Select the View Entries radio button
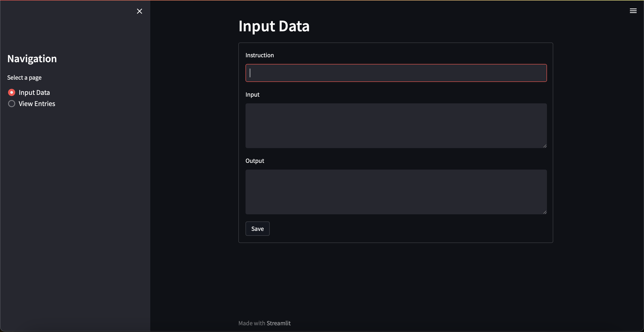 tap(11, 104)
